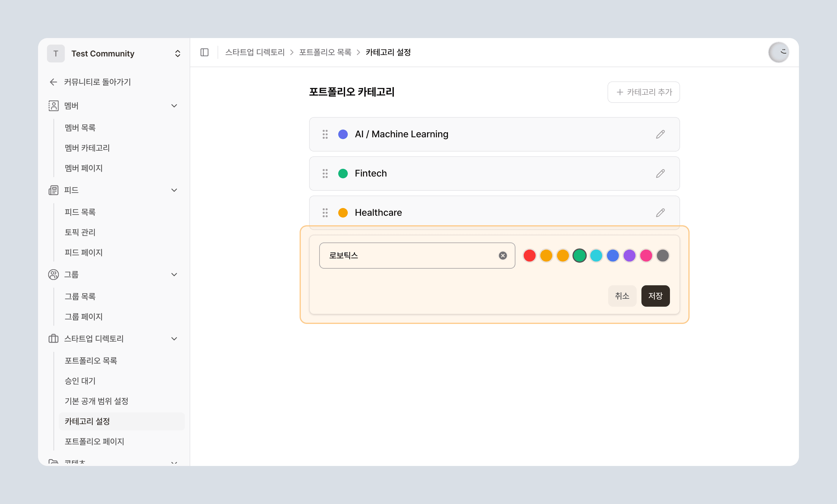Collapse the 멤버 section
The width and height of the screenshot is (837, 504).
tap(174, 105)
